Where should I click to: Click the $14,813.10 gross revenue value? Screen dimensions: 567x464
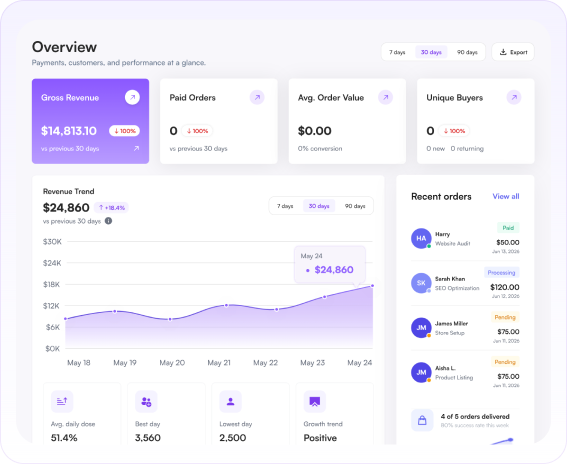tap(69, 131)
